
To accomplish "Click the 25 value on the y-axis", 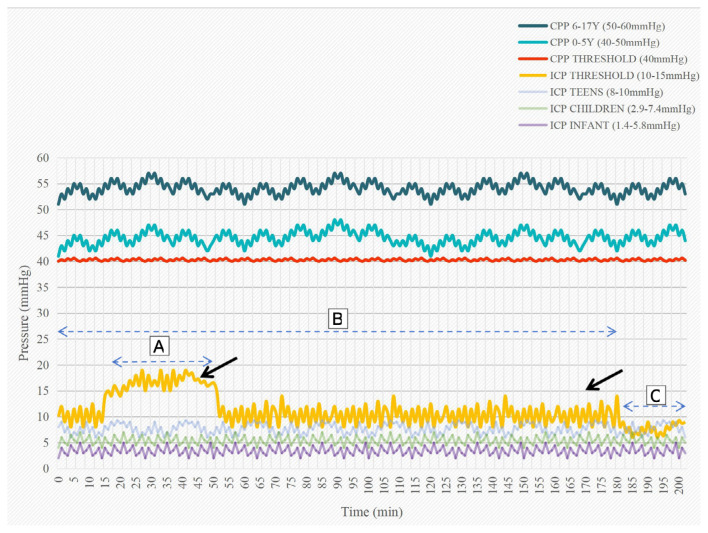I will pos(43,339).
